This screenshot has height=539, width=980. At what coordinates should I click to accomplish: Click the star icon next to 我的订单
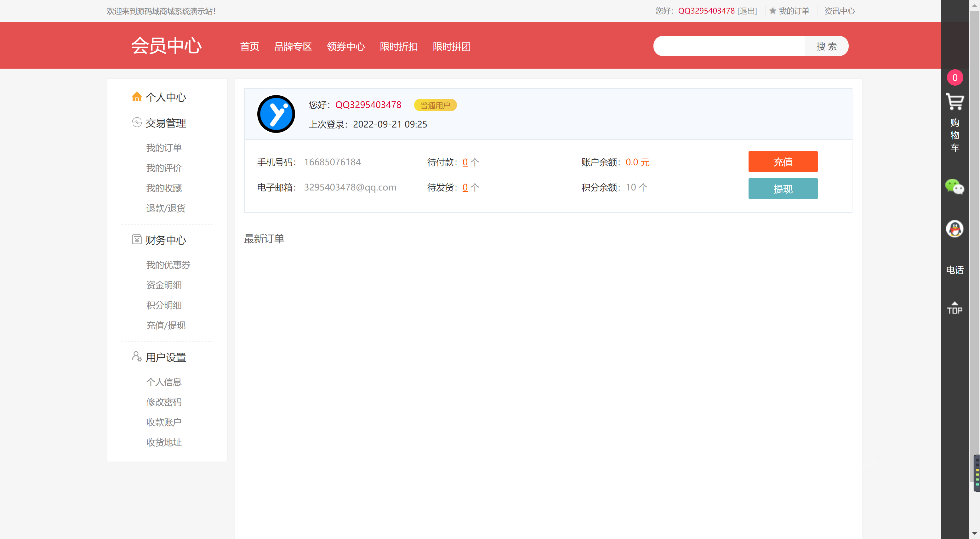click(x=772, y=11)
